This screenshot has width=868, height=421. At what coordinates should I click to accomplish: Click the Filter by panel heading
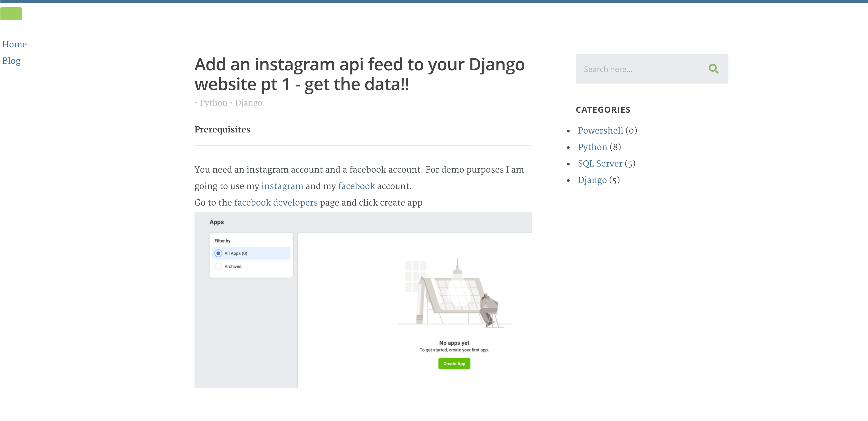click(x=222, y=241)
